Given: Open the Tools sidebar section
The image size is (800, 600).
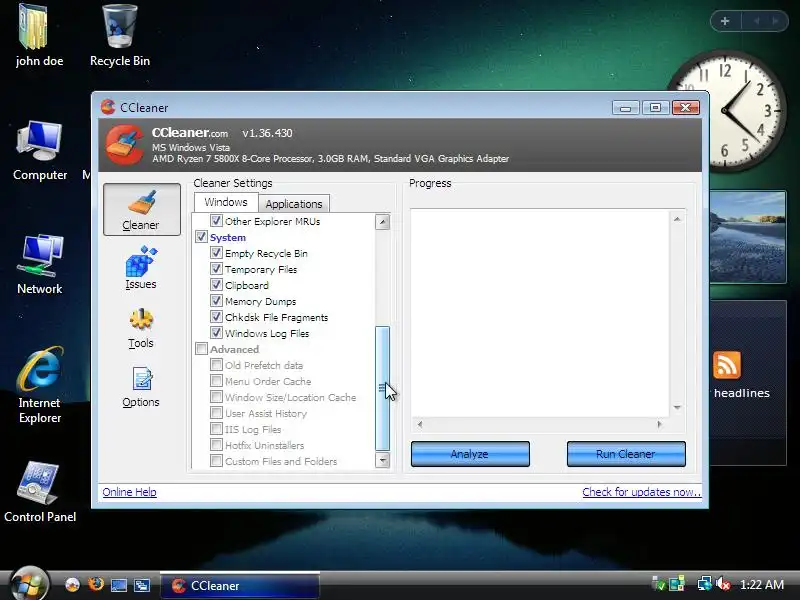Looking at the screenshot, I should click(x=141, y=328).
